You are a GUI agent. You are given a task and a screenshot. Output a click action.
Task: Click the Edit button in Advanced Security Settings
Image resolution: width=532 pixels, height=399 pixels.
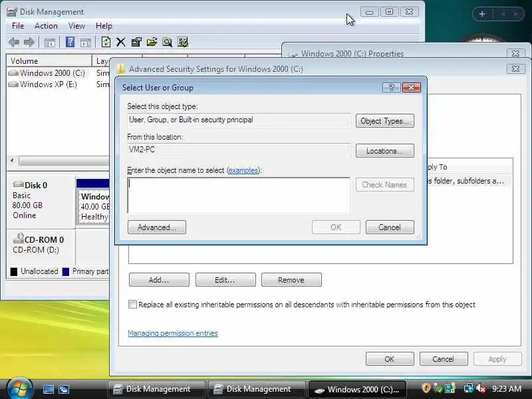tap(225, 280)
